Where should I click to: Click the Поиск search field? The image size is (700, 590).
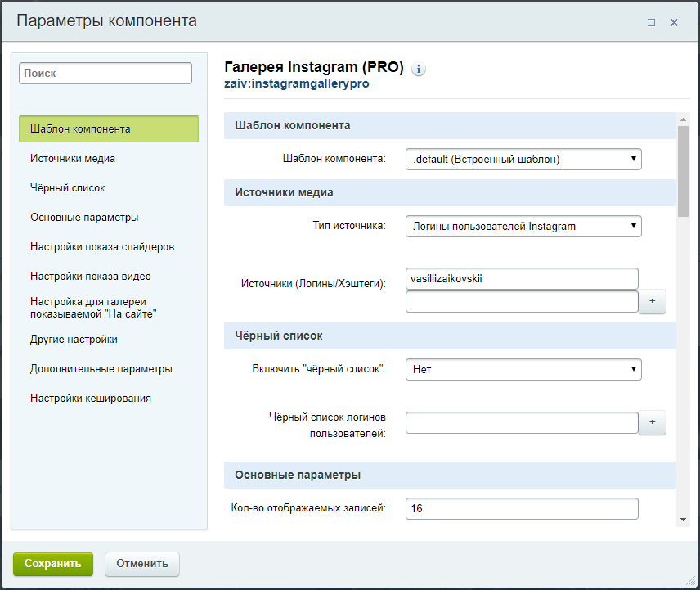point(105,74)
